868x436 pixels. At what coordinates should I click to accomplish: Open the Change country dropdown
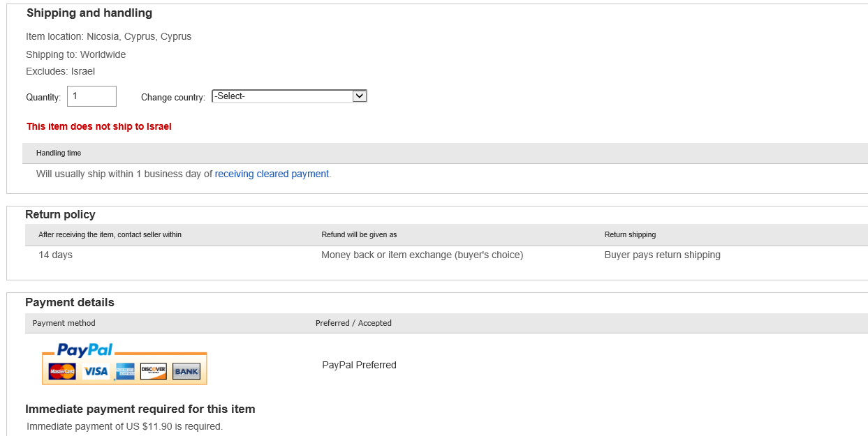(282, 96)
